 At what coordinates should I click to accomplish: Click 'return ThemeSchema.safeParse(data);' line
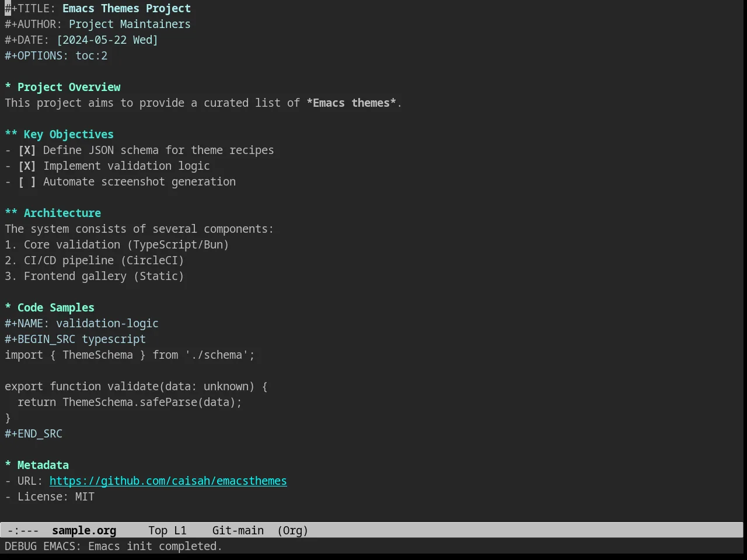click(130, 402)
